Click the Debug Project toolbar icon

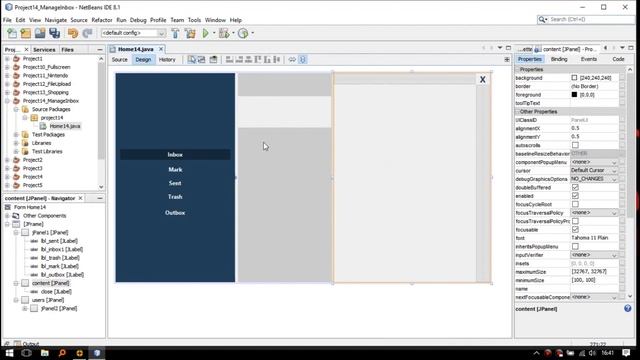[x=224, y=33]
